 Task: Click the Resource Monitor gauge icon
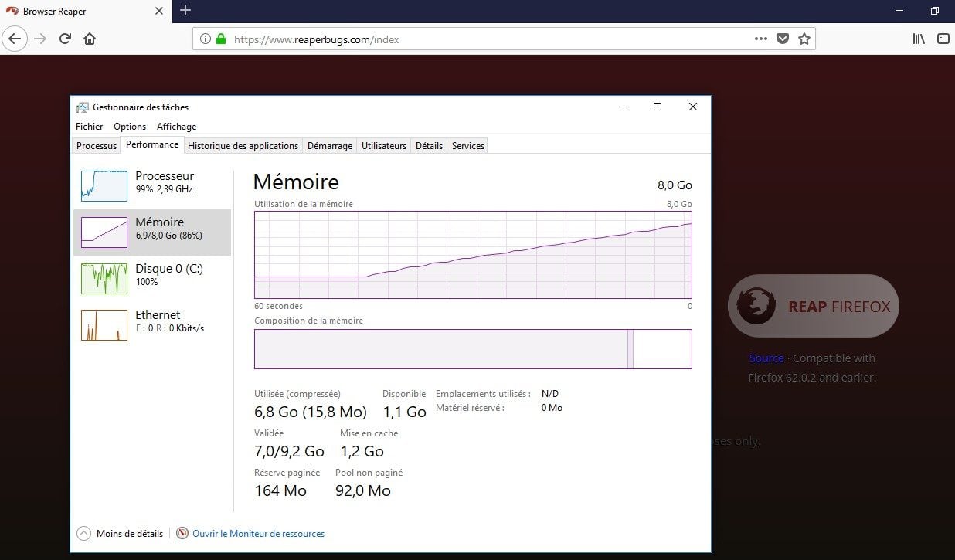tap(182, 534)
